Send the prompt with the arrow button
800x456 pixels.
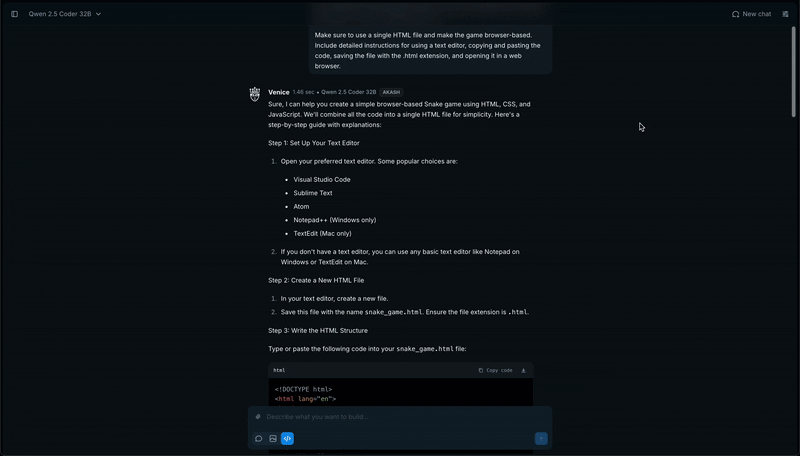(x=541, y=439)
